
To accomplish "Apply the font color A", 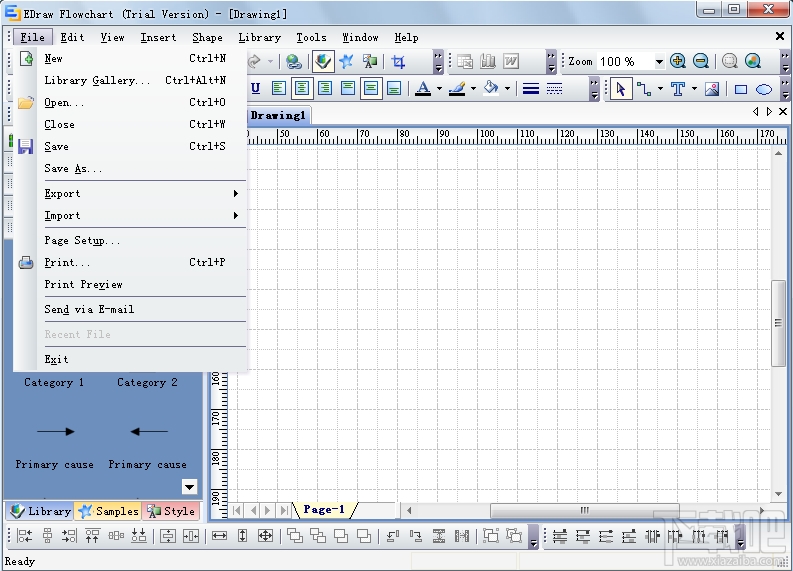I will pos(423,89).
